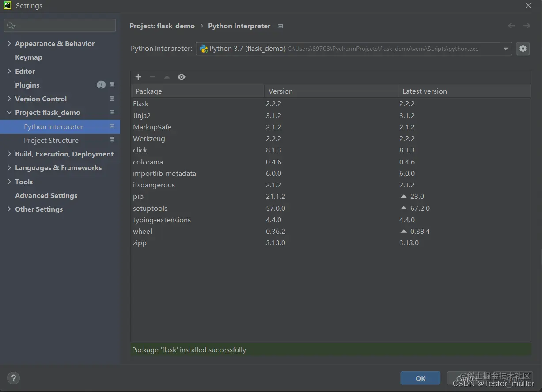This screenshot has height=392, width=542.
Task: Click Latest version column header
Action: (464, 91)
